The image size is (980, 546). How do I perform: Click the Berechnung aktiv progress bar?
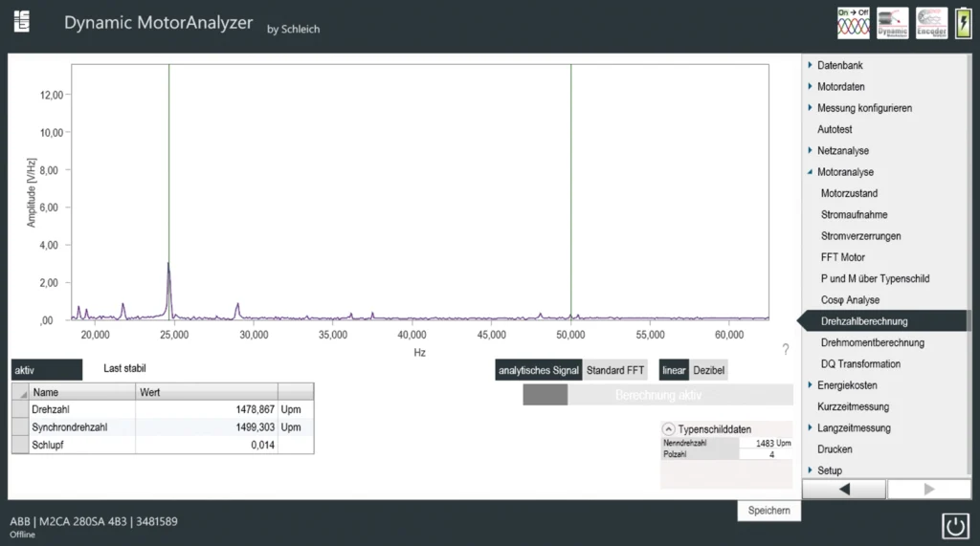click(x=657, y=395)
